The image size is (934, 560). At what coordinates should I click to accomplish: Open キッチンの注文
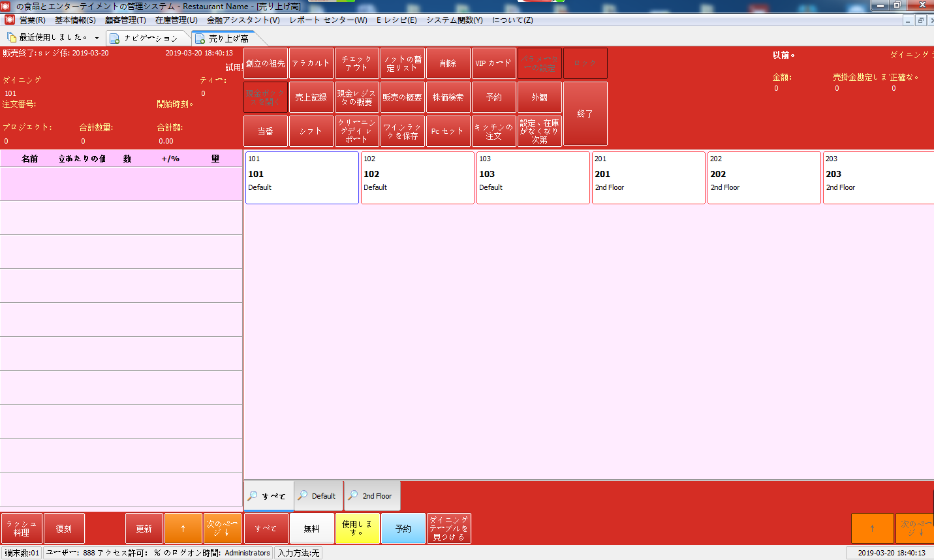point(494,131)
